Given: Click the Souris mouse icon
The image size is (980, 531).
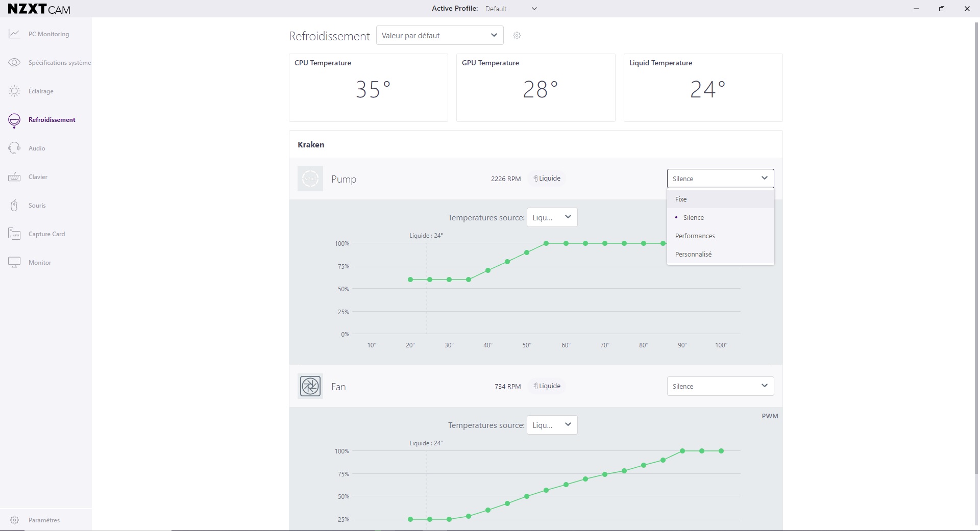Looking at the screenshot, I should 14,206.
